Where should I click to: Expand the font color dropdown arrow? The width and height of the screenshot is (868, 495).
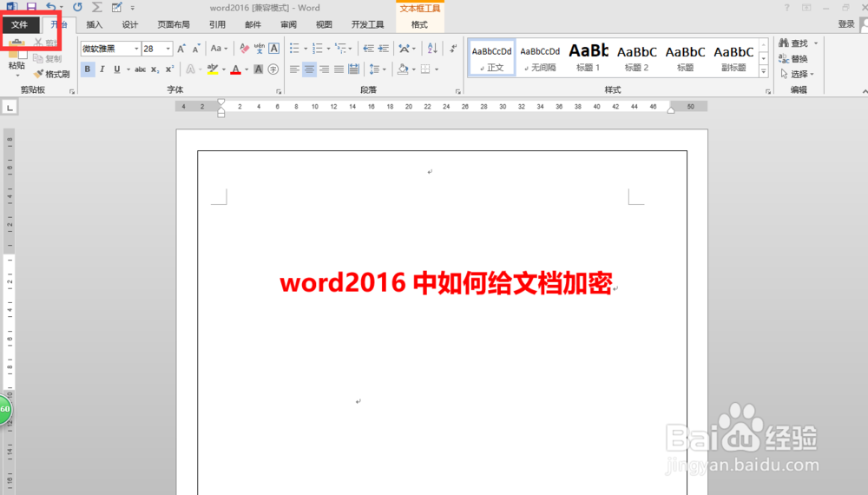click(x=247, y=69)
